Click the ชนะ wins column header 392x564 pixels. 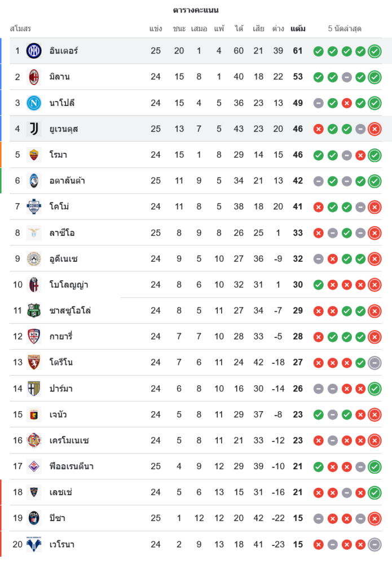tap(179, 29)
